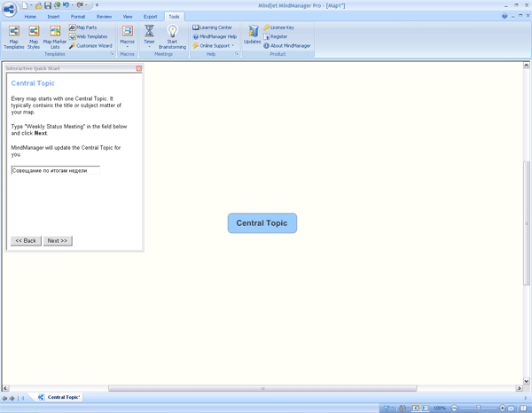Screen dimensions: 532x413
Task: Click the ribbon help question icon
Action: click(505, 16)
